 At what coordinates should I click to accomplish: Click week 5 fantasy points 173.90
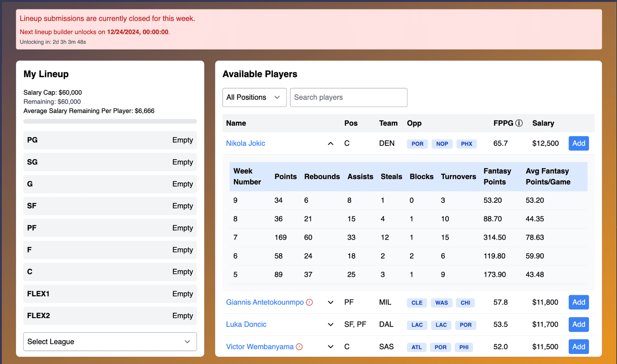(x=495, y=275)
